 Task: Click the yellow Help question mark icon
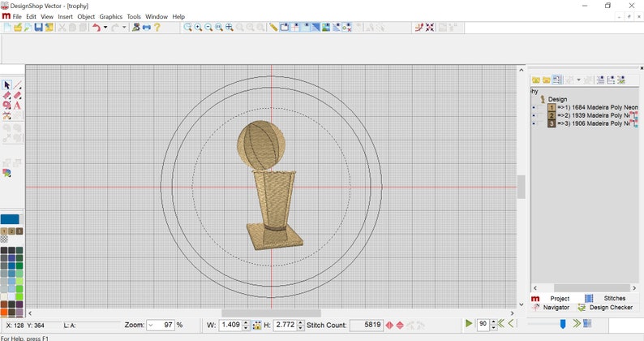pyautogui.click(x=157, y=28)
